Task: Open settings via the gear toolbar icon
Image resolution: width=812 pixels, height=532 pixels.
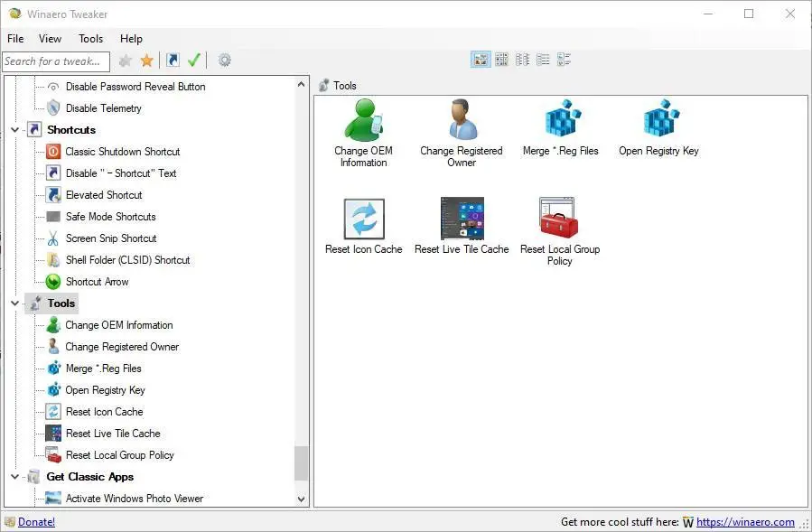Action: (224, 61)
